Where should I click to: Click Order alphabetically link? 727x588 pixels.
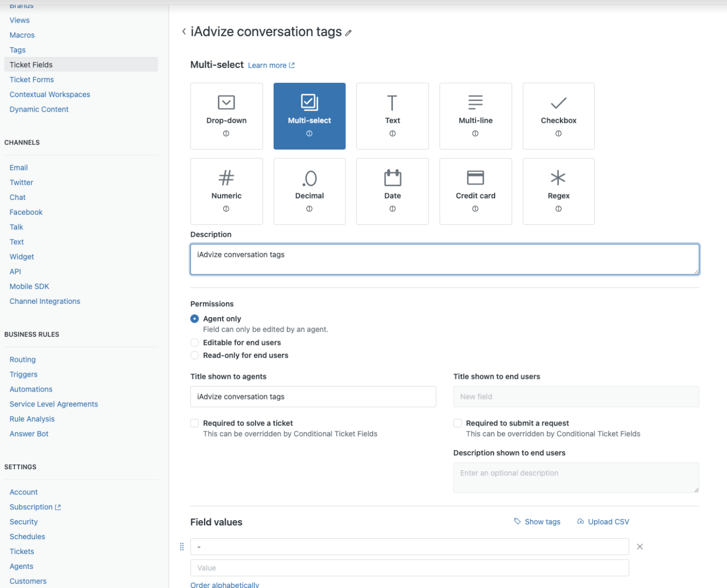coord(225,584)
